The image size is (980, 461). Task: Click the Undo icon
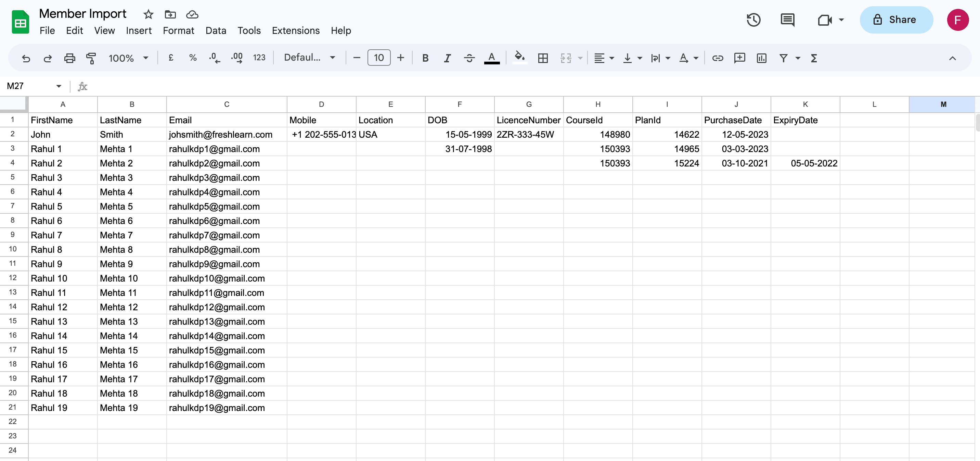coord(26,58)
